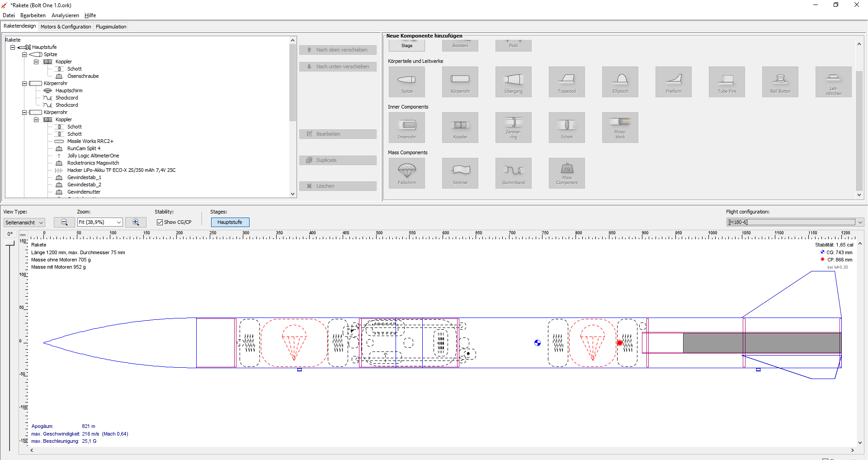868x460 pixels.
Task: Add a Fallschirm parachute component
Action: 406,173
